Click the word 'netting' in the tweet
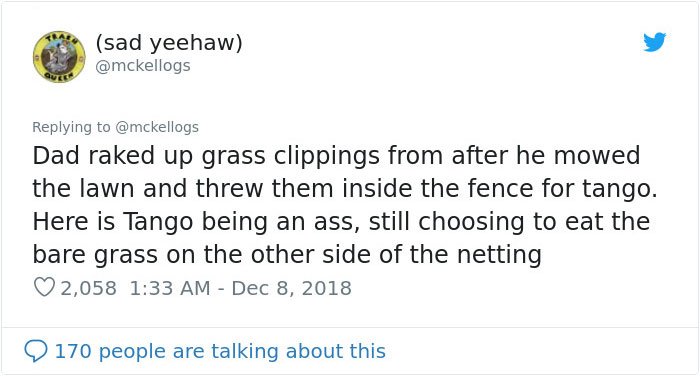This screenshot has height=376, width=700. pyautogui.click(x=500, y=255)
